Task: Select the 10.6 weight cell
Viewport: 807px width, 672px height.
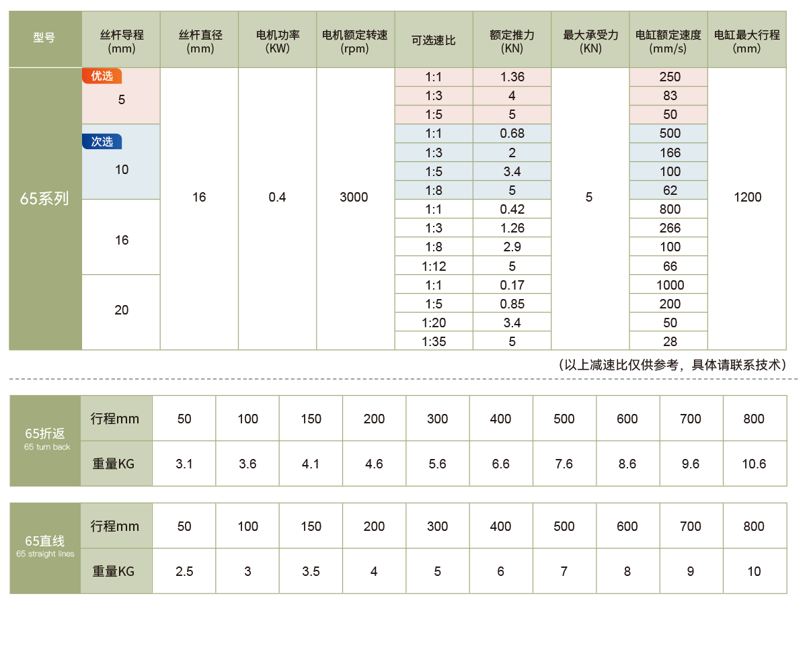Action: click(x=754, y=464)
